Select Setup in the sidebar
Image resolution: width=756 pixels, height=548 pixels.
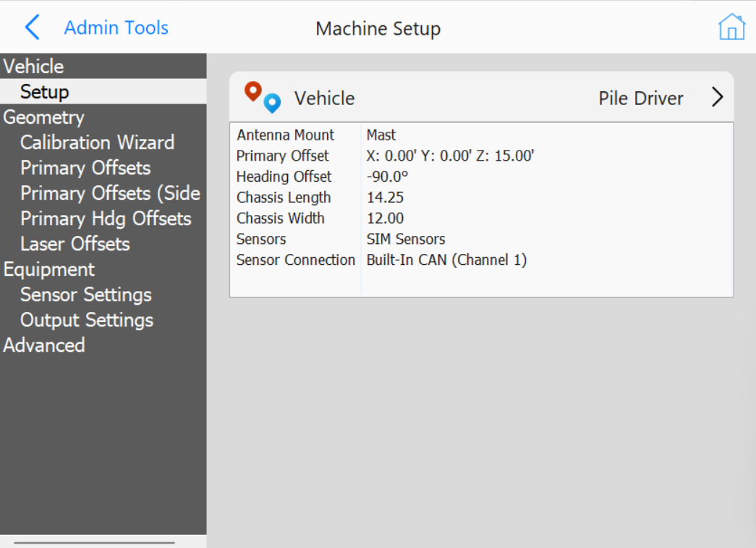103,92
